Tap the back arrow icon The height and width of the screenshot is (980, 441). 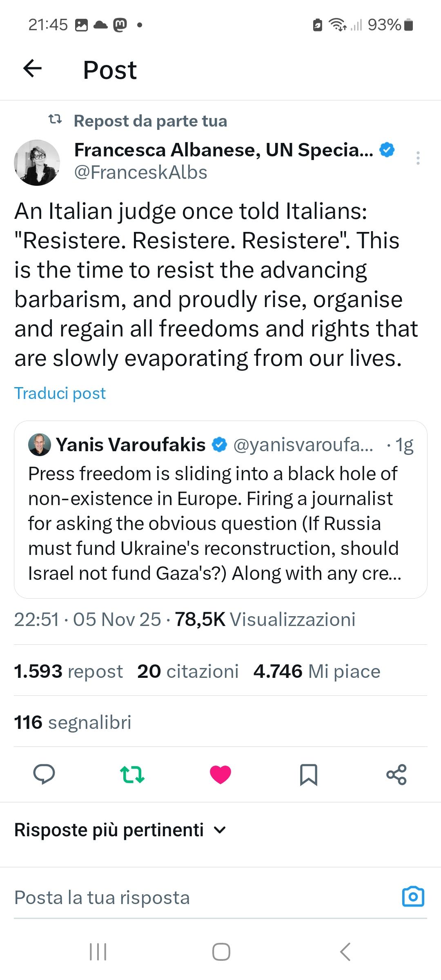(33, 68)
